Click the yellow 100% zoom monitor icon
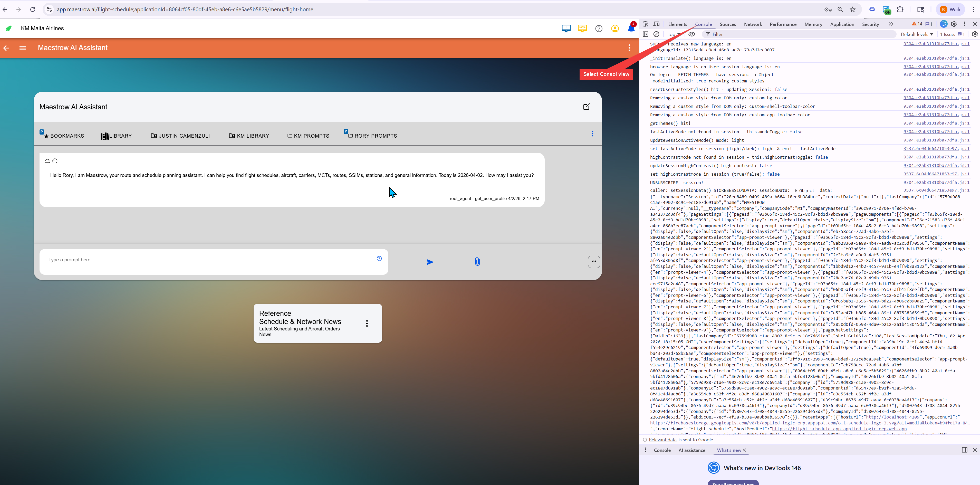Image resolution: width=980 pixels, height=485 pixels. tap(582, 28)
